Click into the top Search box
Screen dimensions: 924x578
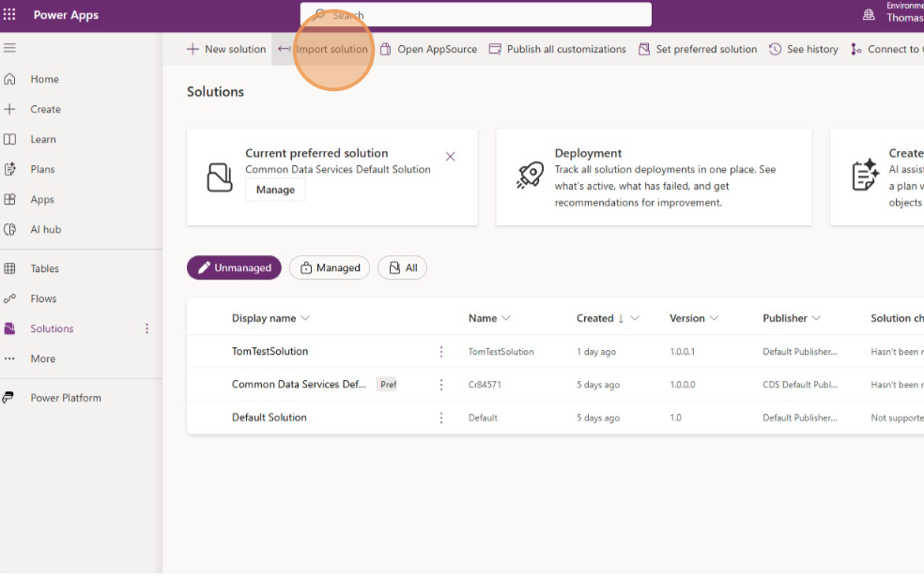[x=475, y=15]
